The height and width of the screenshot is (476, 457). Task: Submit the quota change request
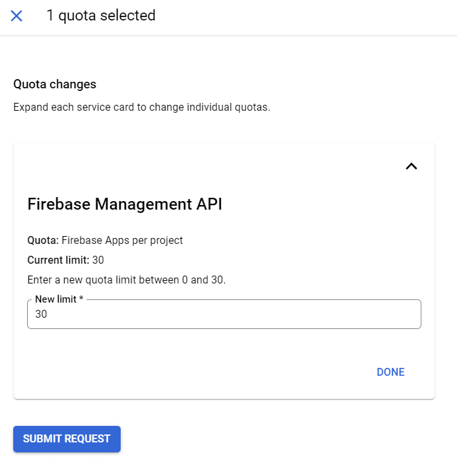(x=67, y=438)
